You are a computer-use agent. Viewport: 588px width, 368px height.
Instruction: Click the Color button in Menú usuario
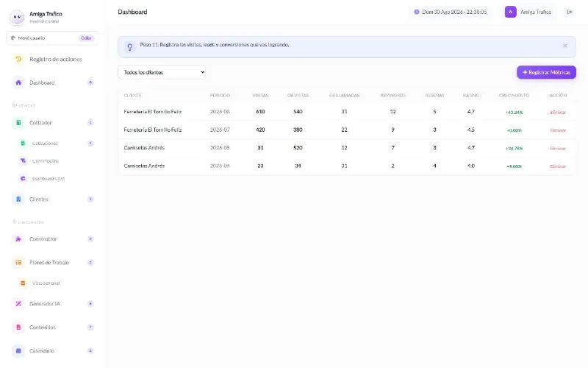tap(86, 38)
